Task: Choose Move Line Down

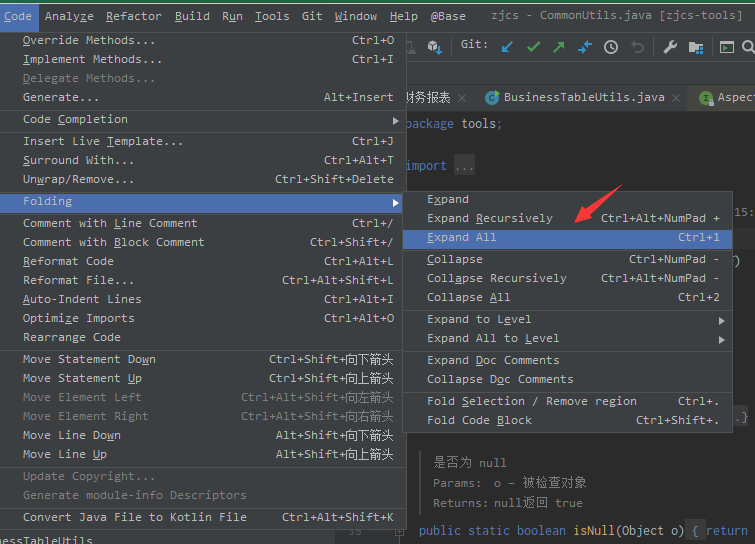Action: tap(202, 436)
